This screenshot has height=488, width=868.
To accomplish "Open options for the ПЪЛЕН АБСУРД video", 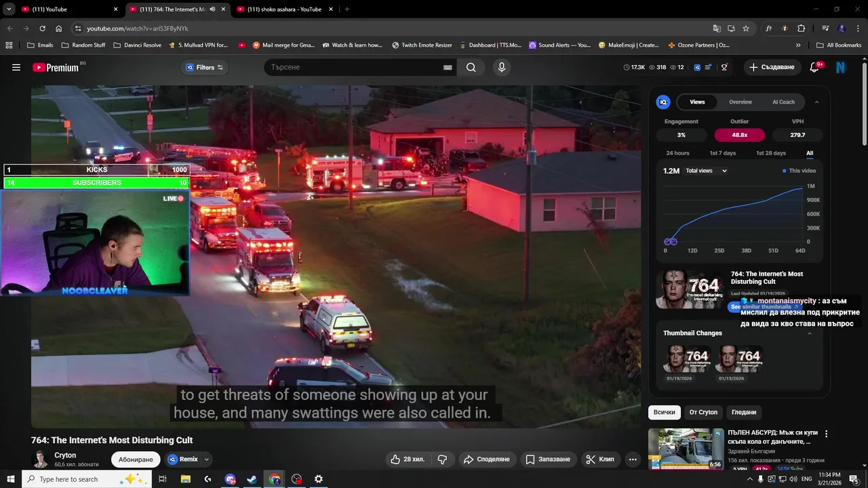I will tap(826, 434).
